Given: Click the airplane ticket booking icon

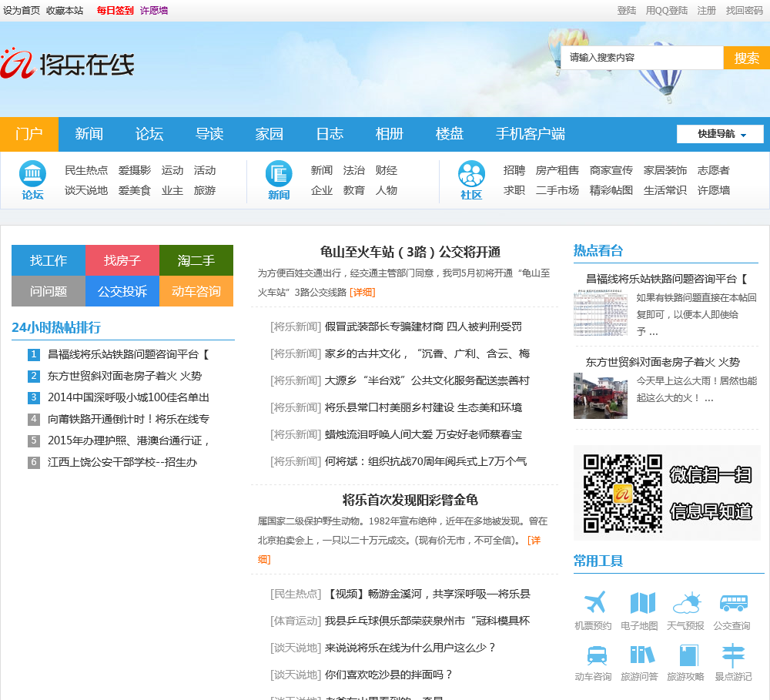Looking at the screenshot, I should click(x=594, y=603).
